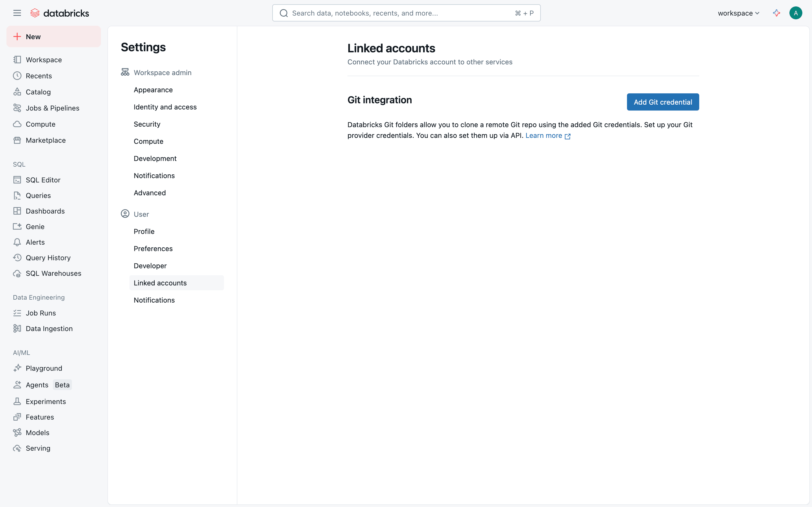Open Experiments in the AI/ML section

click(x=46, y=401)
